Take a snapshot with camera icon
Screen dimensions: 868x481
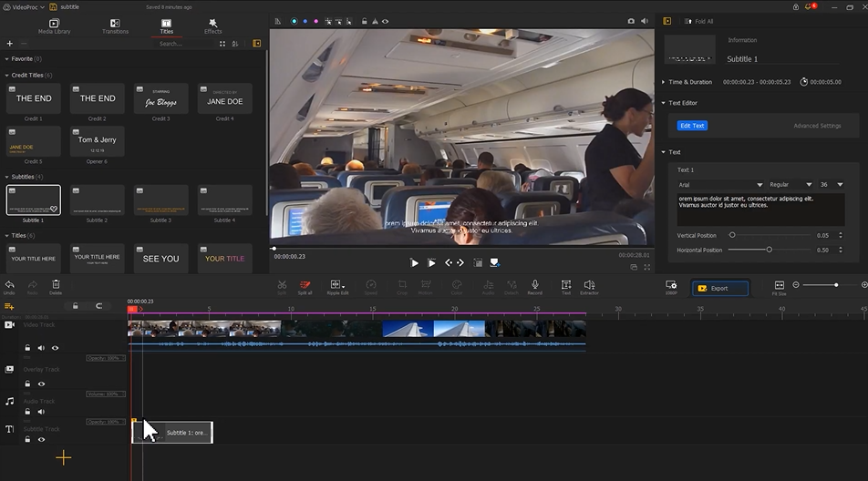point(631,21)
